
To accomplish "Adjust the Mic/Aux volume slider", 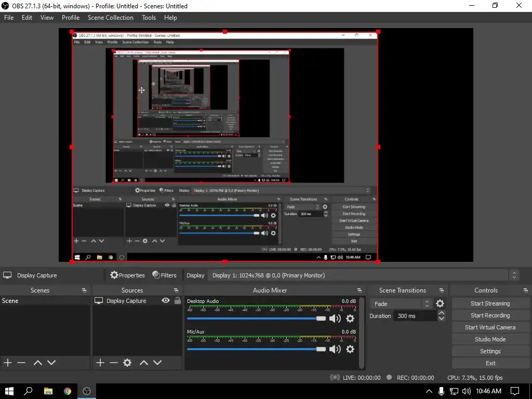I will tap(256, 349).
